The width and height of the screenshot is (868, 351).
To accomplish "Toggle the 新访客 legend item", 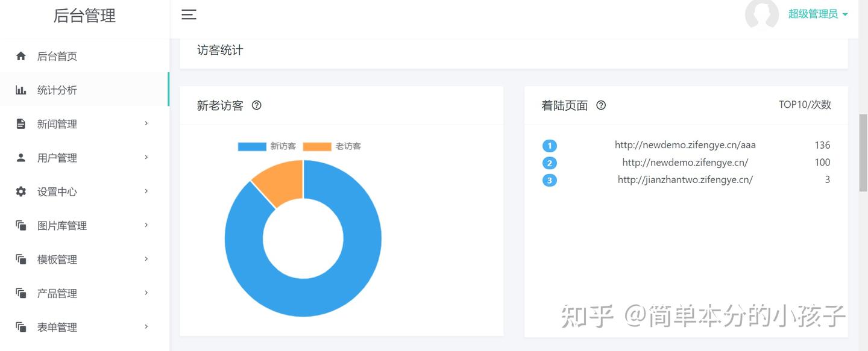I will tap(268, 146).
